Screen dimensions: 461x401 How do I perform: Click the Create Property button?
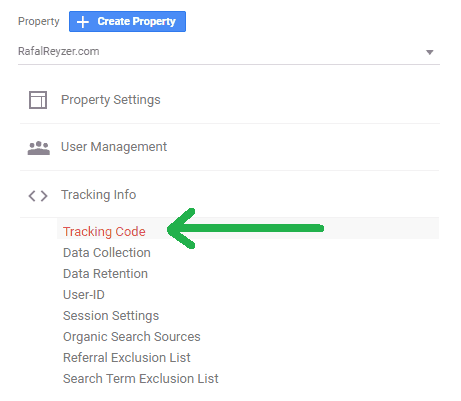tap(127, 22)
